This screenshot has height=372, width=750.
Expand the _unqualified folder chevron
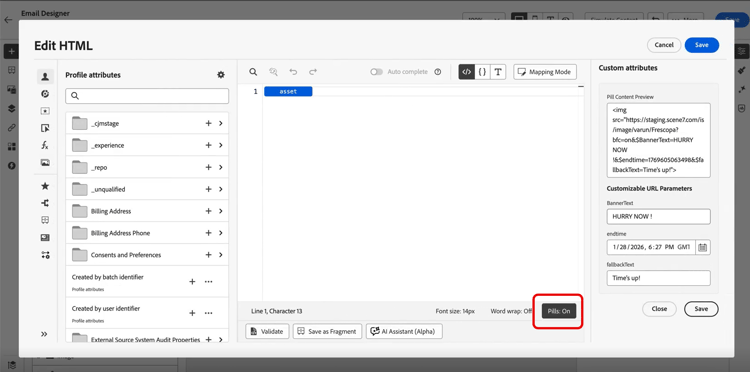[x=221, y=189]
